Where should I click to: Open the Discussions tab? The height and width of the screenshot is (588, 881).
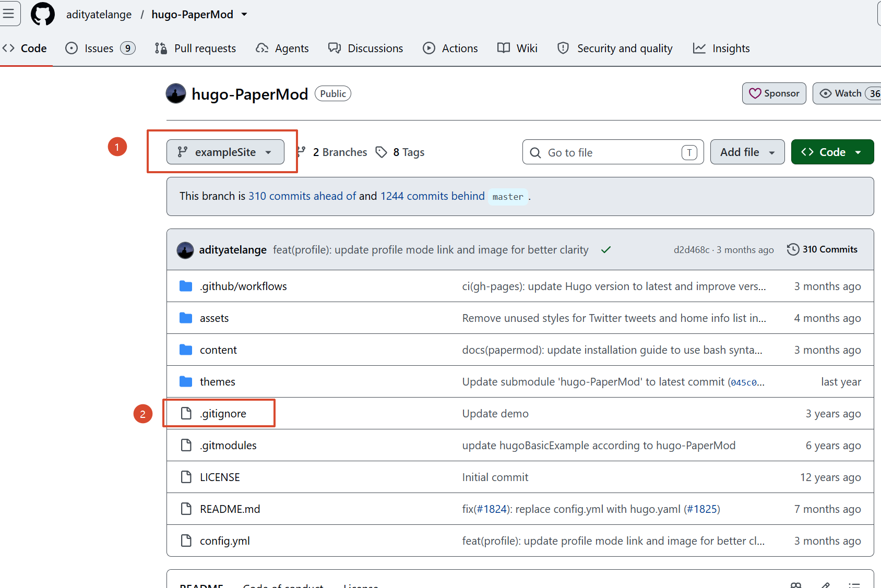pos(365,49)
